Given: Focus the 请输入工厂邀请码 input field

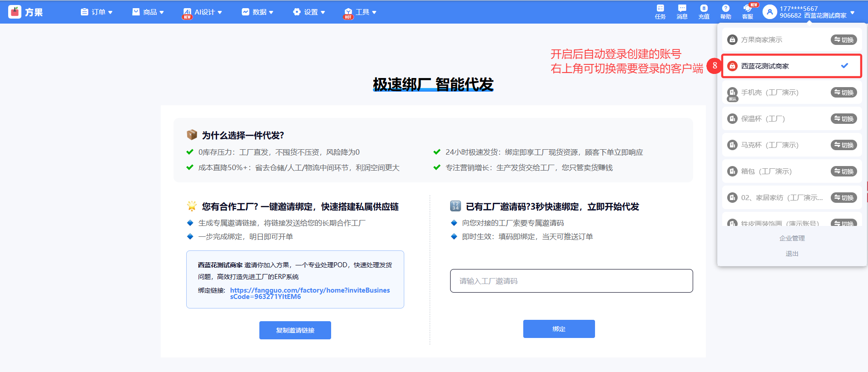Looking at the screenshot, I should click(571, 281).
